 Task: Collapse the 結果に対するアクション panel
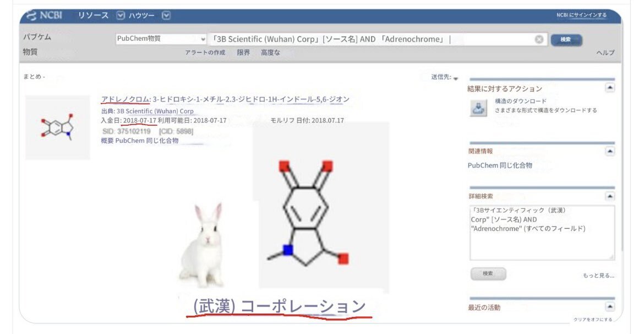tap(609, 88)
